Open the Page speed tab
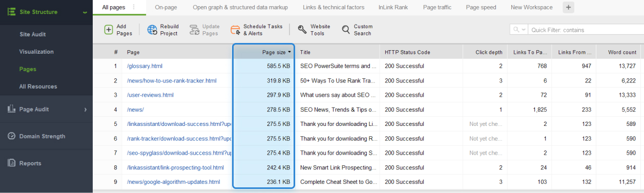The width and height of the screenshot is (644, 193). coord(482,7)
